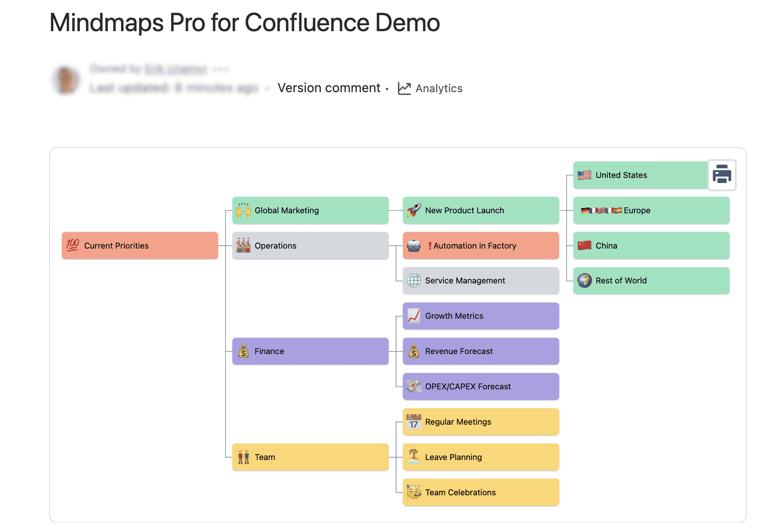This screenshot has height=532, width=784.
Task: Select the Team node
Action: (x=310, y=457)
